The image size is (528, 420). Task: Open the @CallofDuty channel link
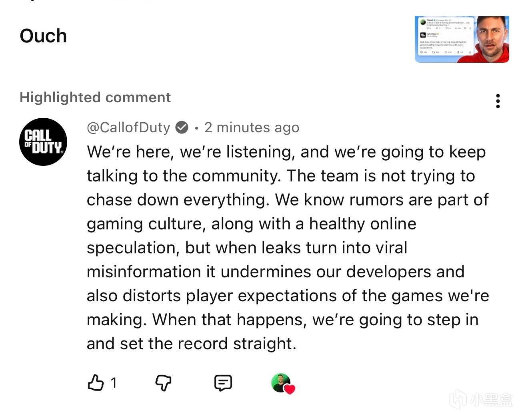(128, 127)
